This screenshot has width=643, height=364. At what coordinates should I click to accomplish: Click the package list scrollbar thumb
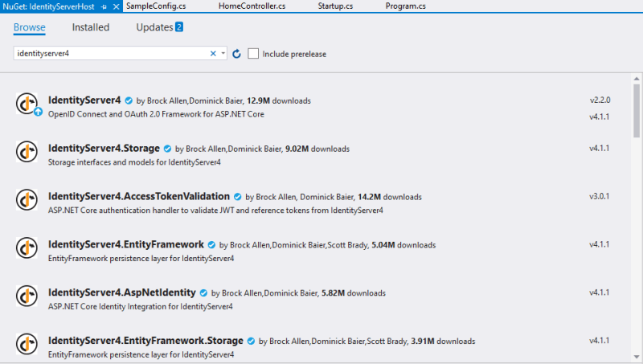(636, 111)
